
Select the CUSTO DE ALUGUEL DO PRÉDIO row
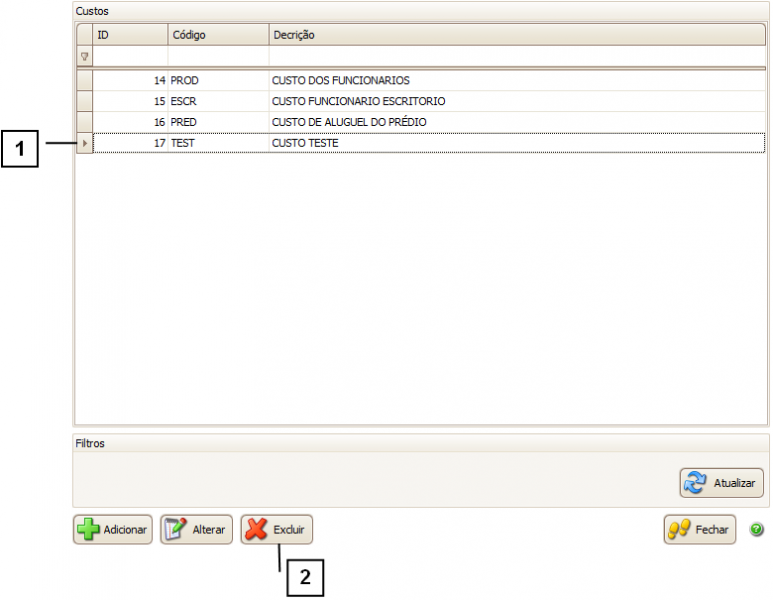pos(349,122)
